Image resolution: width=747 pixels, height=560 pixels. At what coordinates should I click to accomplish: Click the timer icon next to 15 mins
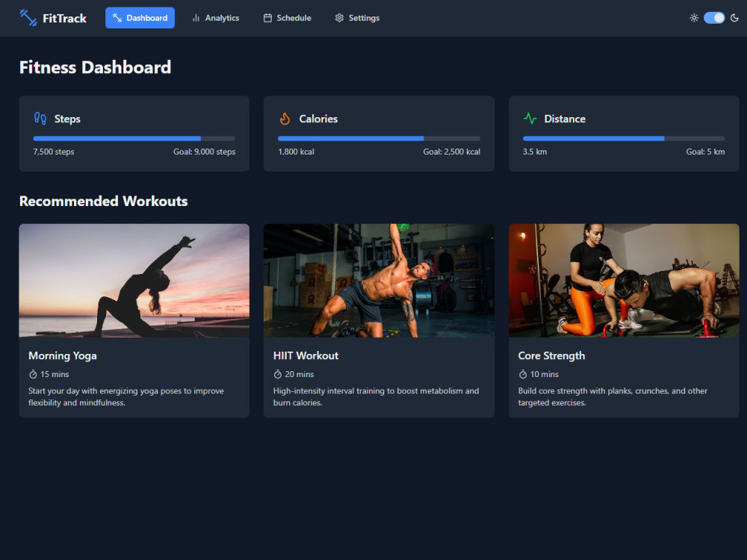33,374
